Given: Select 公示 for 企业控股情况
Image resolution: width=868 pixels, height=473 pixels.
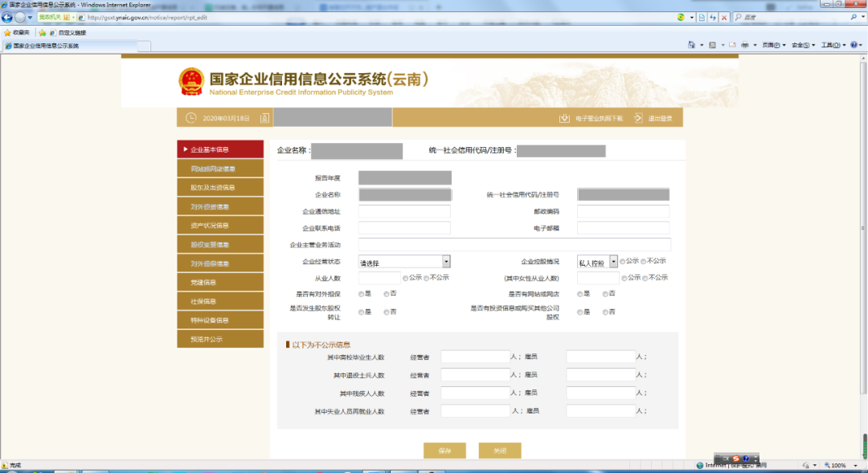Looking at the screenshot, I should [623, 261].
